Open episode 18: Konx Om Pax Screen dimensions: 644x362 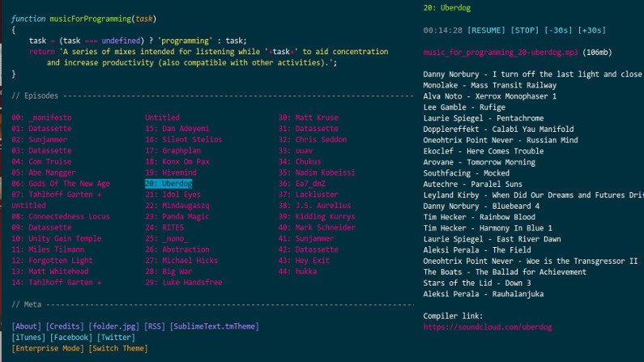pos(177,162)
